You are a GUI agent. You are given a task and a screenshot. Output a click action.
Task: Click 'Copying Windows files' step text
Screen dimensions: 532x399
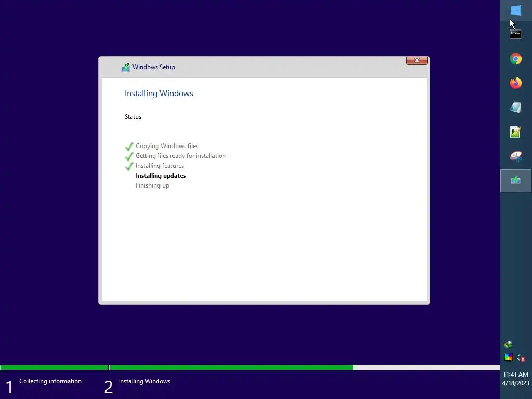coord(167,146)
